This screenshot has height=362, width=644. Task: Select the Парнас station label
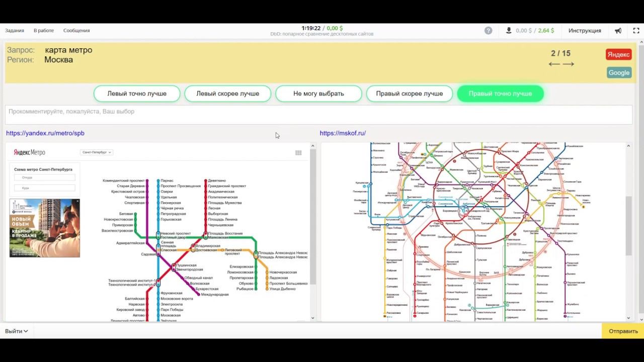[167, 180]
